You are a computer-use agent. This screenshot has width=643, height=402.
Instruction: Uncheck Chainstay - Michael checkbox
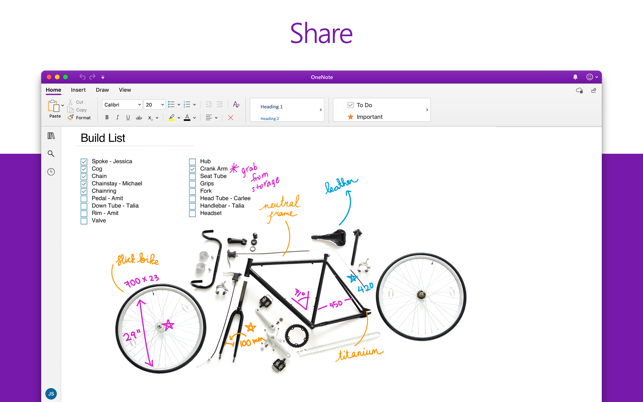click(x=84, y=183)
